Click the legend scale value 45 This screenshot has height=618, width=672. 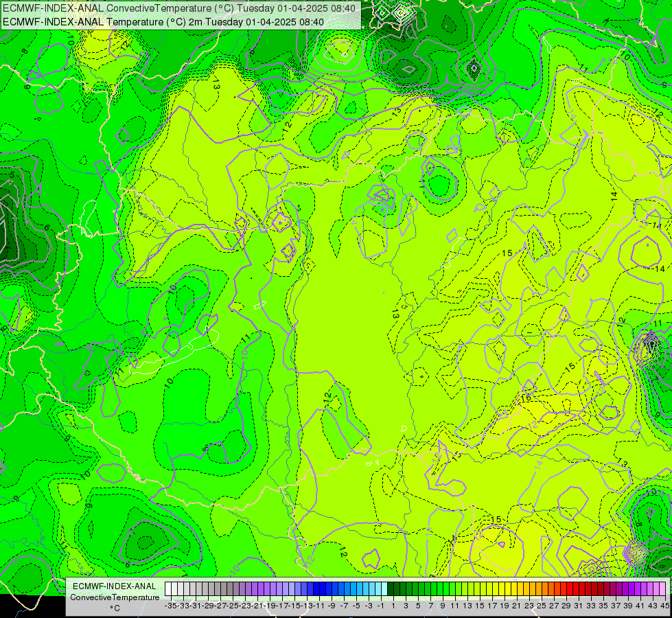pos(664,606)
